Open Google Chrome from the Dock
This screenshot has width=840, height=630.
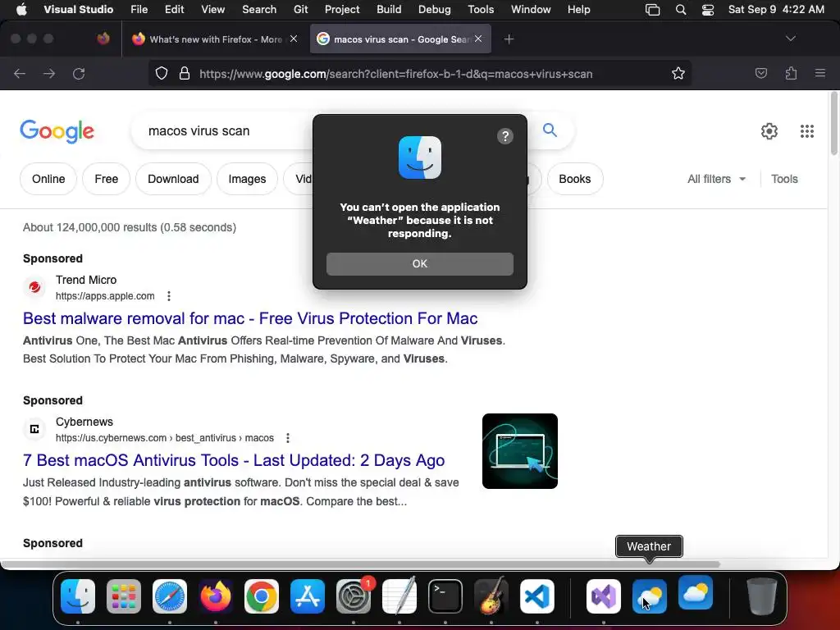point(262,596)
